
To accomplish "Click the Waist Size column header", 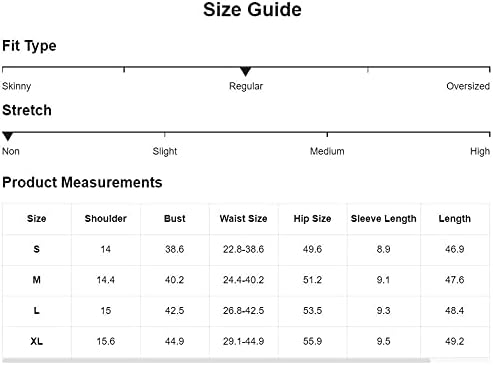I will point(244,219).
